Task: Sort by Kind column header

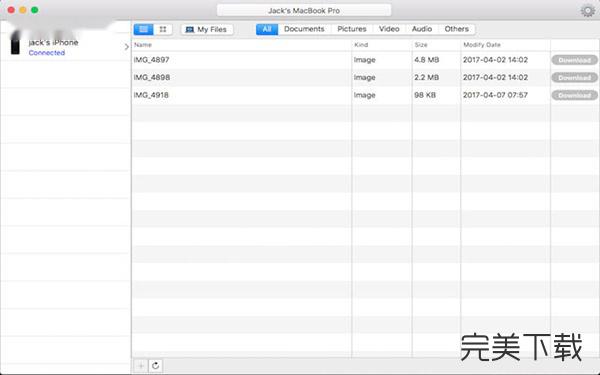Action: (x=361, y=45)
